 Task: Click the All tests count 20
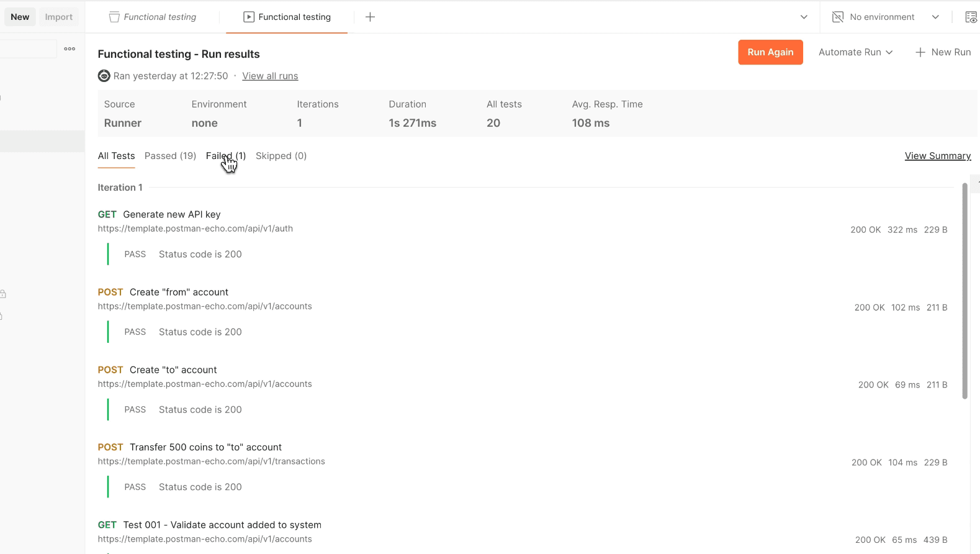click(493, 123)
